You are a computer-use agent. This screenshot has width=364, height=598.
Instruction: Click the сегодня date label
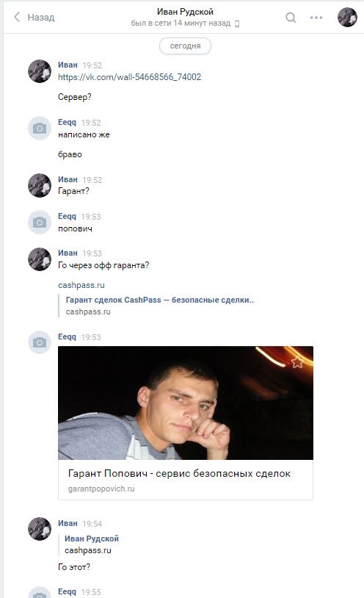(x=185, y=46)
